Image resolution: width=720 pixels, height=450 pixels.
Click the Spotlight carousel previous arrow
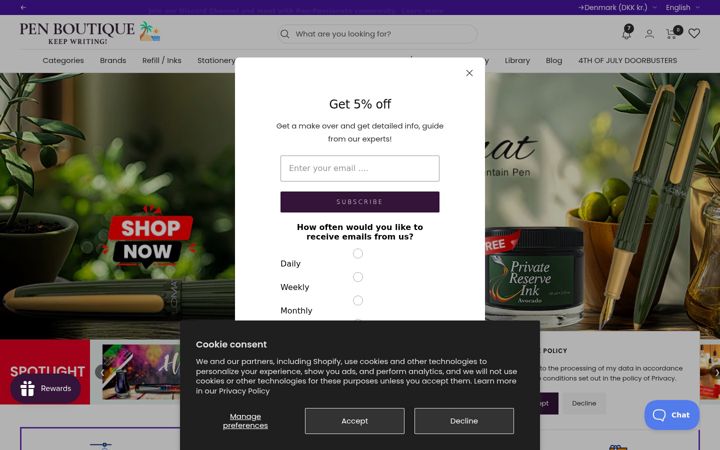point(100,372)
